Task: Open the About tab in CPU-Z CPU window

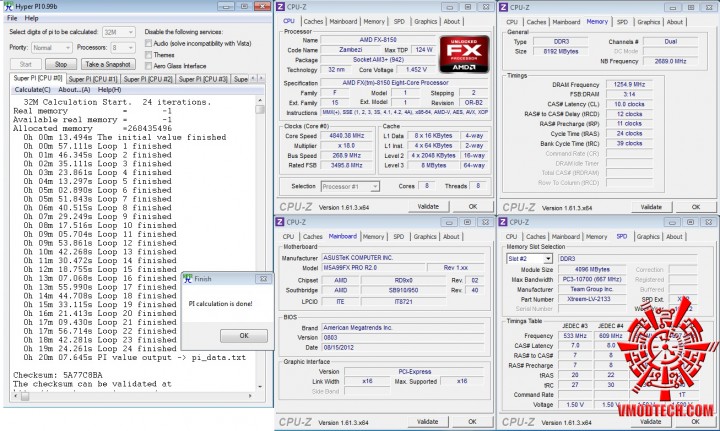Action: tap(451, 21)
